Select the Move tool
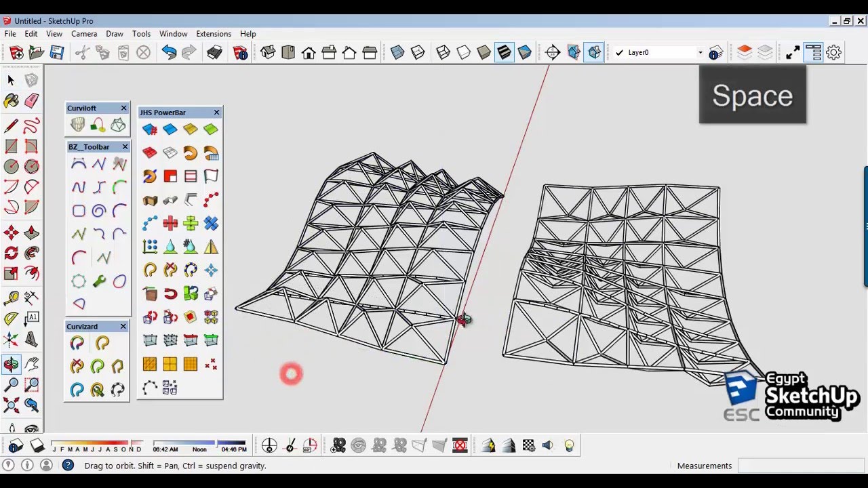 pos(11,233)
